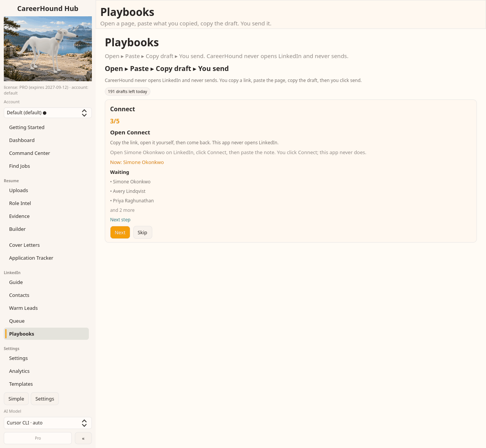Select Playbooks in the sidebar
The height and width of the screenshot is (448, 486).
pos(46,334)
